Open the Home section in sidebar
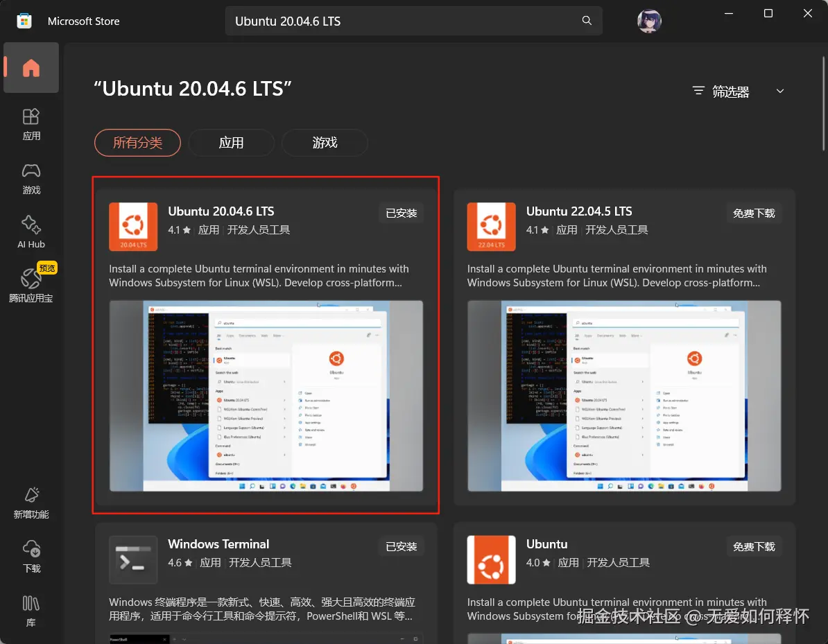The image size is (828, 644). 31,68
